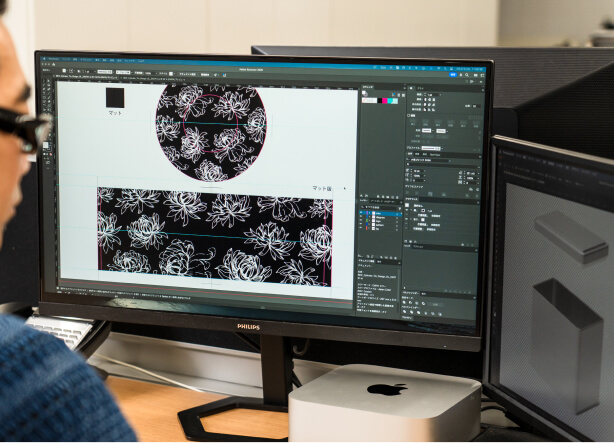Choose bevel join corner in Stroke panel
The image size is (614, 443).
coord(433,105)
